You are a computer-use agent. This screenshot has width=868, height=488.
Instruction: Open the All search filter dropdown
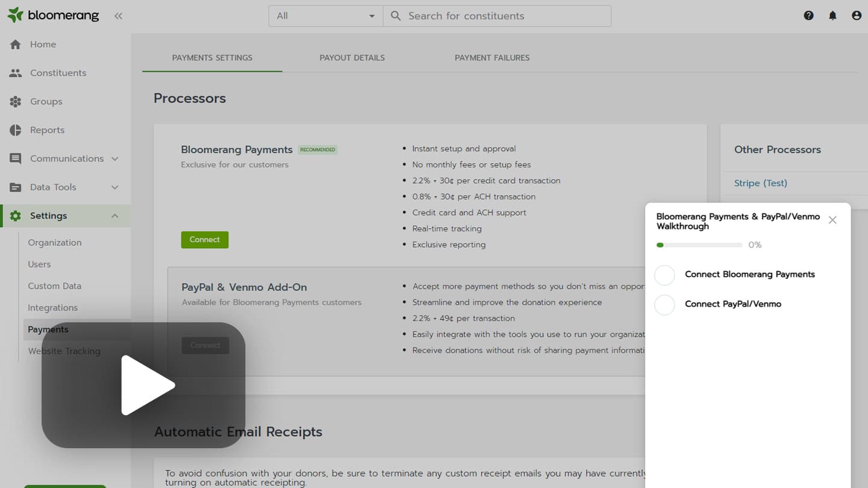(x=325, y=16)
